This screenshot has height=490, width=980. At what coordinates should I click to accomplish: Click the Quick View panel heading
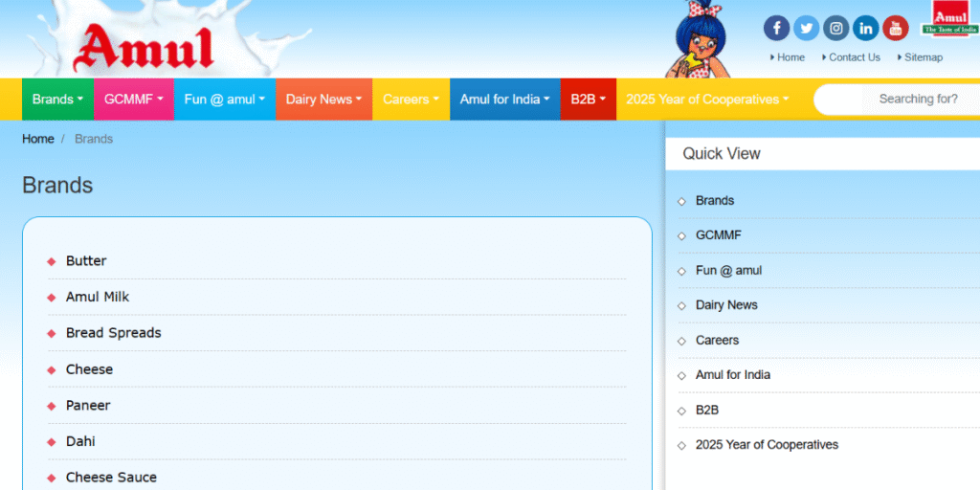[722, 154]
